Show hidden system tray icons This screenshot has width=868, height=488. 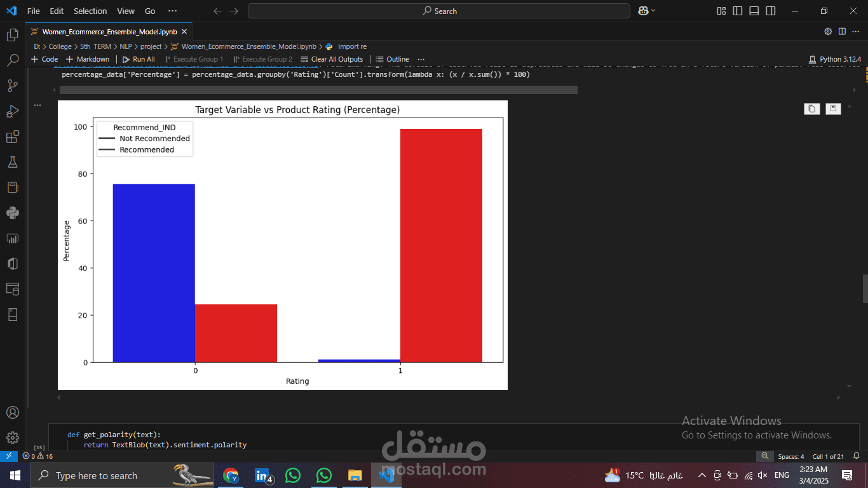pos(702,475)
